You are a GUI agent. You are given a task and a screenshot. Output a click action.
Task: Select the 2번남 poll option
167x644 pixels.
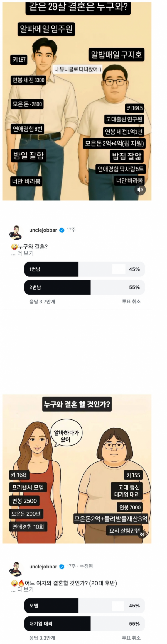[x=84, y=287]
